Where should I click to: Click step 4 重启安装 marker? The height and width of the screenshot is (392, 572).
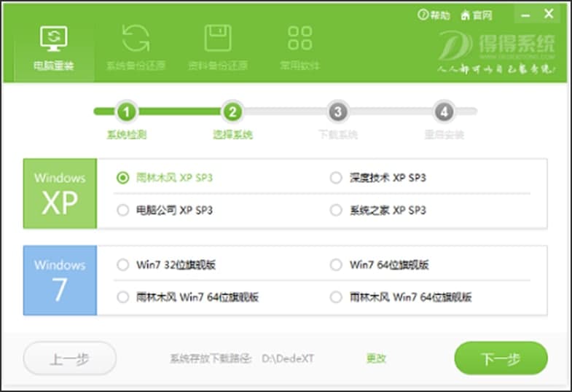tap(444, 112)
